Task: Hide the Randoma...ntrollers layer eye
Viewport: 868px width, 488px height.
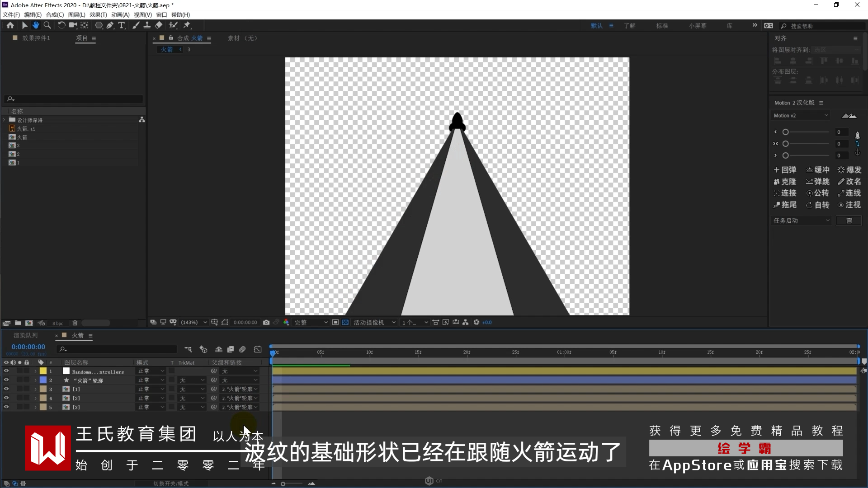Action: click(6, 371)
